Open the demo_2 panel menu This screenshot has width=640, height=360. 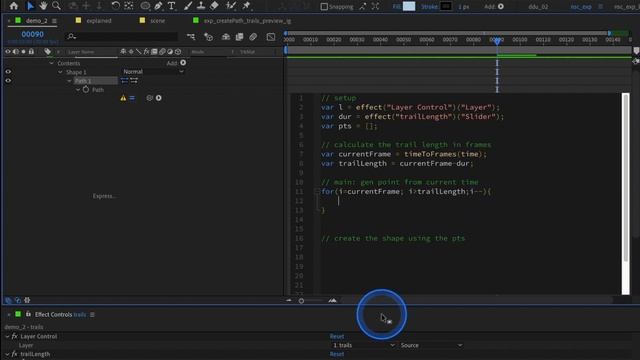tap(54, 21)
